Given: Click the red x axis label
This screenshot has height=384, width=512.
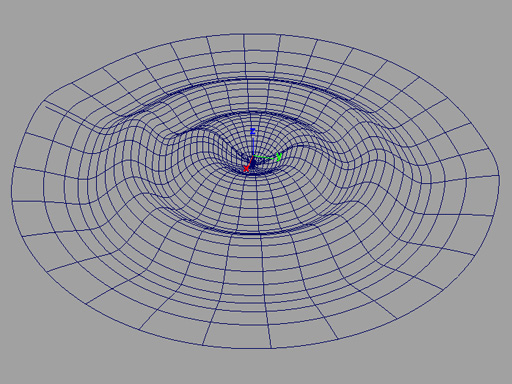Looking at the screenshot, I should point(246,169).
